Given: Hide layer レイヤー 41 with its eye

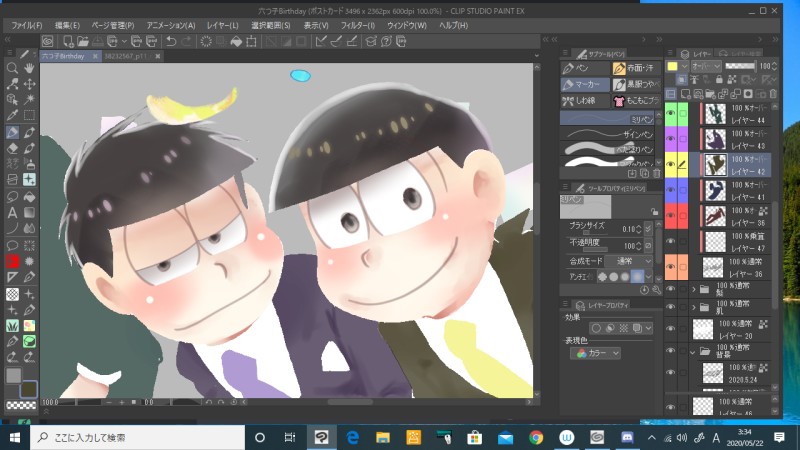Looking at the screenshot, I should click(x=670, y=190).
